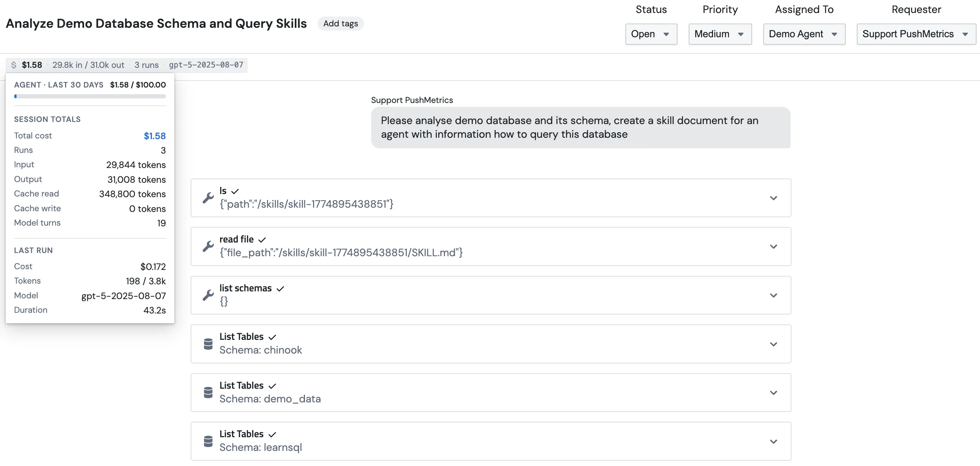The width and height of the screenshot is (980, 466).
Task: Click the dollar sign cost icon
Action: coord(14,65)
